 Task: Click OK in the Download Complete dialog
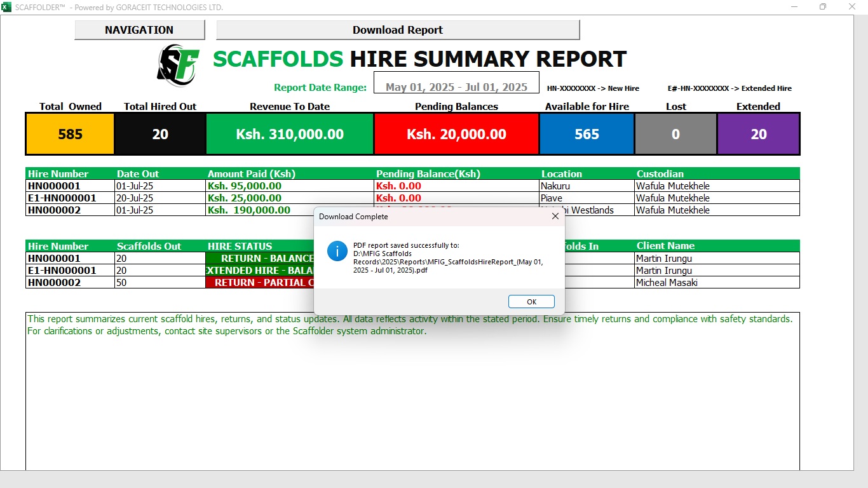point(531,302)
